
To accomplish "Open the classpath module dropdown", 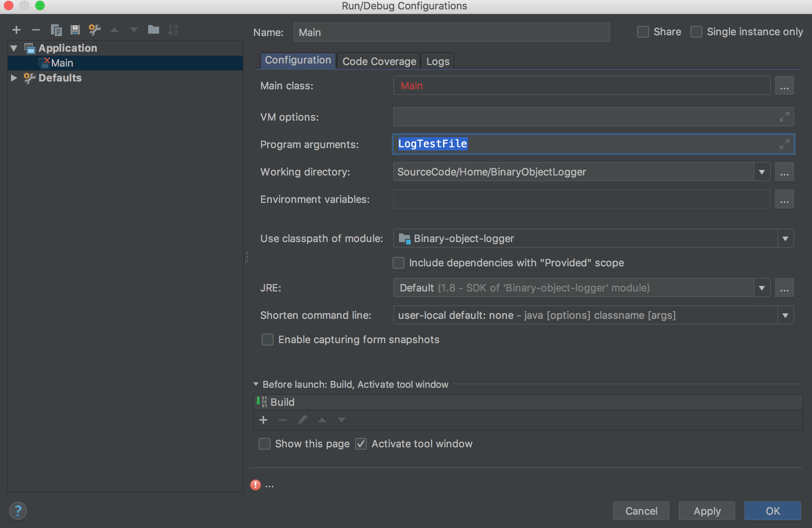I will [785, 239].
